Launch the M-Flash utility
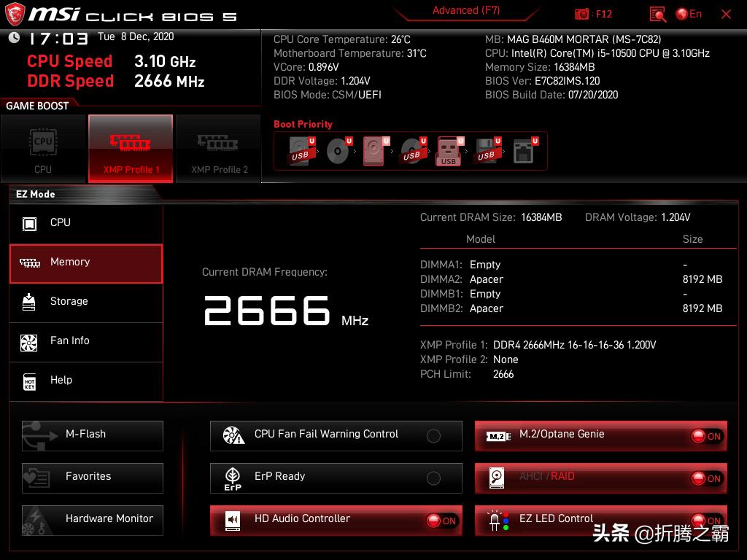747x560 pixels. [x=93, y=435]
